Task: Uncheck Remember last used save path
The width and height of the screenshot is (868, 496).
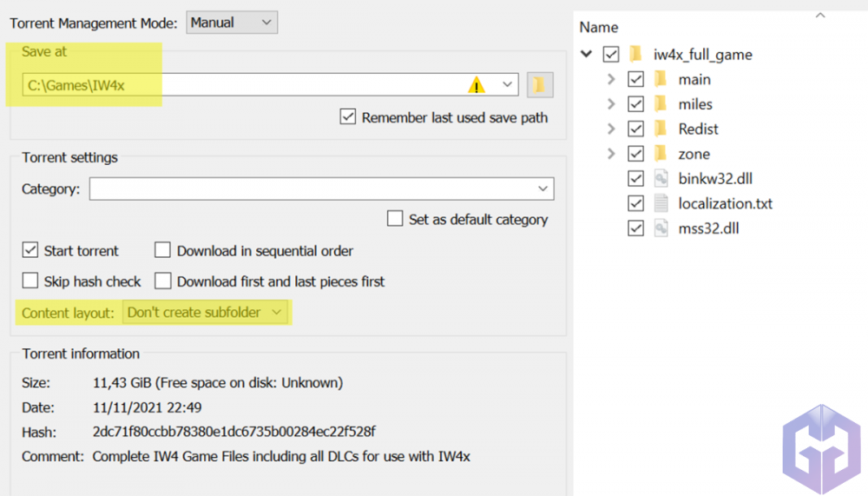Action: tap(348, 117)
